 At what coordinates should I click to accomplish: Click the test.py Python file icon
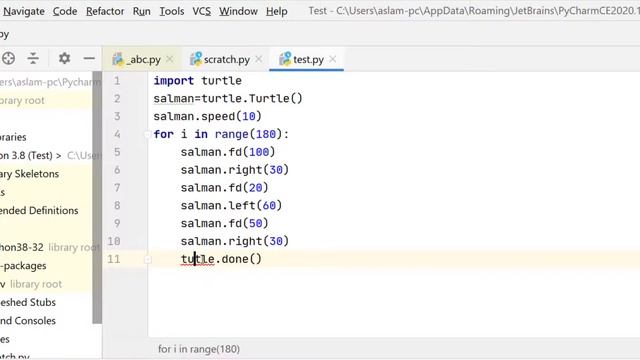pyautogui.click(x=285, y=59)
